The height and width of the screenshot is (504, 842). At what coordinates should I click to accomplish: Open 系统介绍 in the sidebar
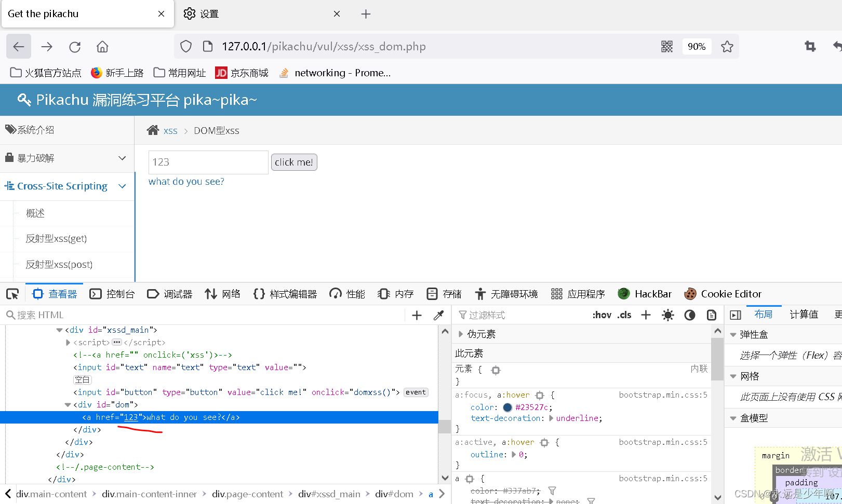67,130
